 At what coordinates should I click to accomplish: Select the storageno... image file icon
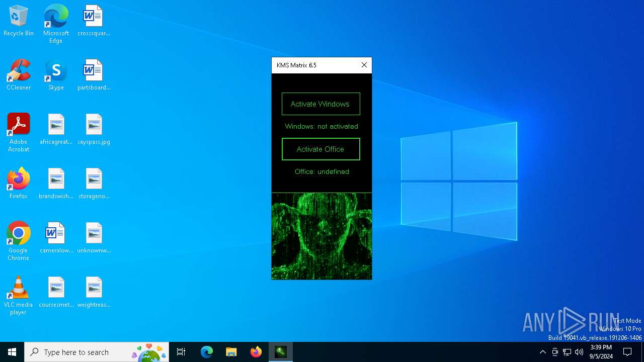[94, 184]
